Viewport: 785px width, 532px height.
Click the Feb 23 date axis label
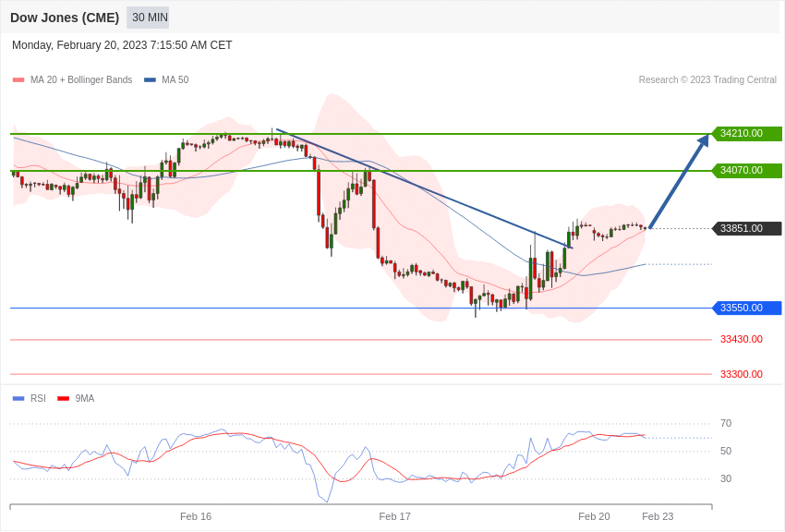pos(658,516)
